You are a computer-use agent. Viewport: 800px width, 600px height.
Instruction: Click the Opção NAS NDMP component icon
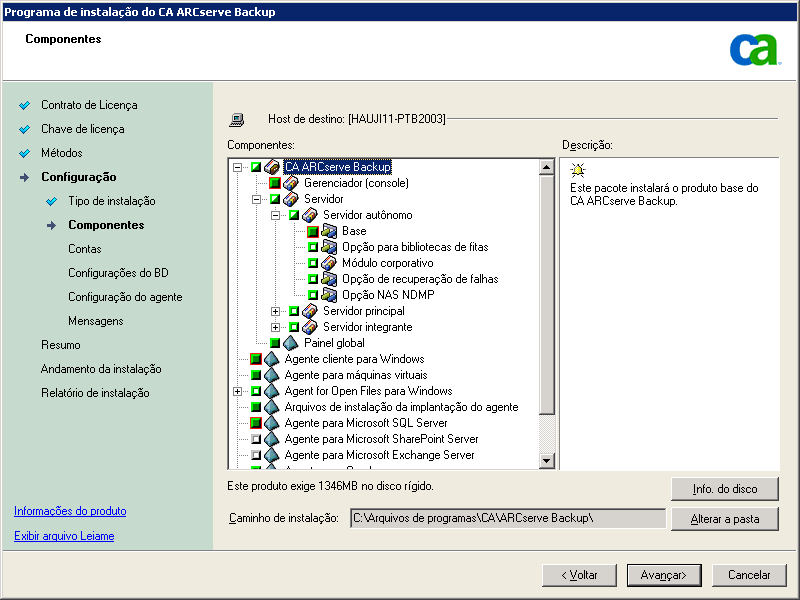328,294
